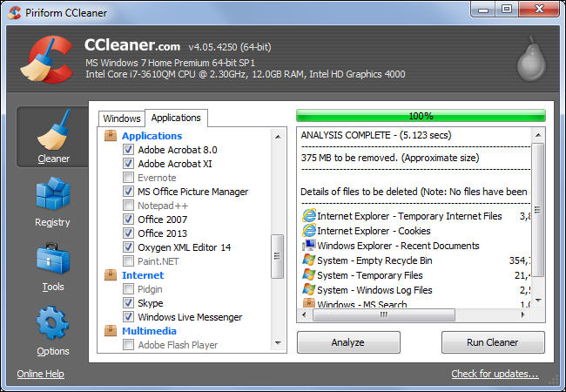Click the '375 MB to be removed' line
566x392 pixels.
(390, 158)
